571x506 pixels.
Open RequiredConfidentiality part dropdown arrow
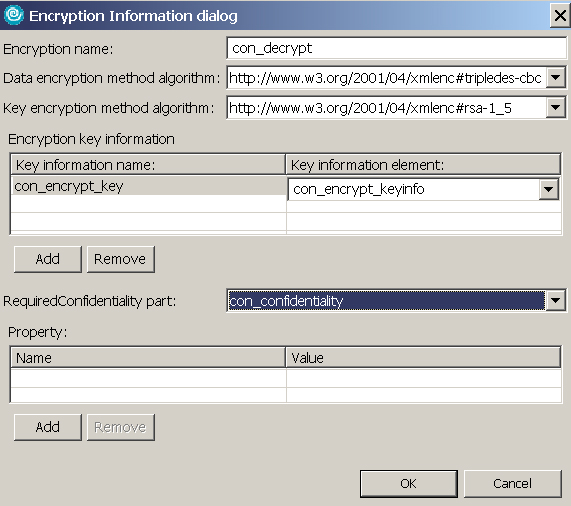click(555, 300)
